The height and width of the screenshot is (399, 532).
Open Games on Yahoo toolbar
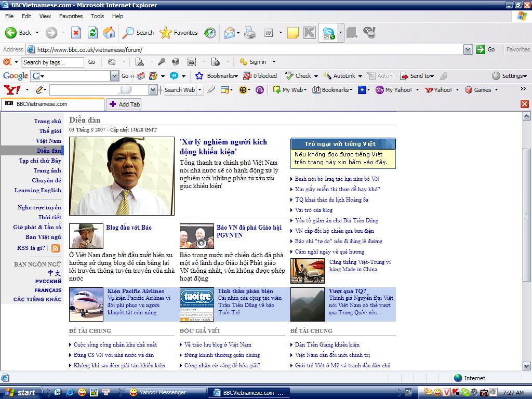[478, 90]
